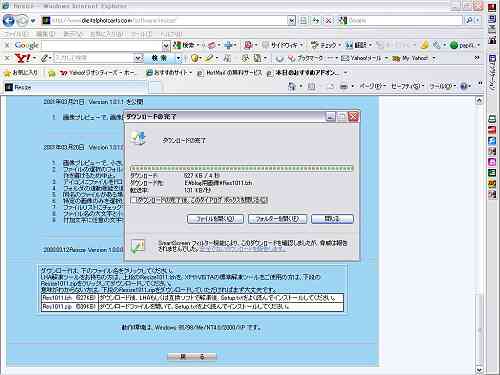Click the ファイルを開く(O) button
Image resolution: width=500 pixels, height=375 pixels.
[215, 219]
